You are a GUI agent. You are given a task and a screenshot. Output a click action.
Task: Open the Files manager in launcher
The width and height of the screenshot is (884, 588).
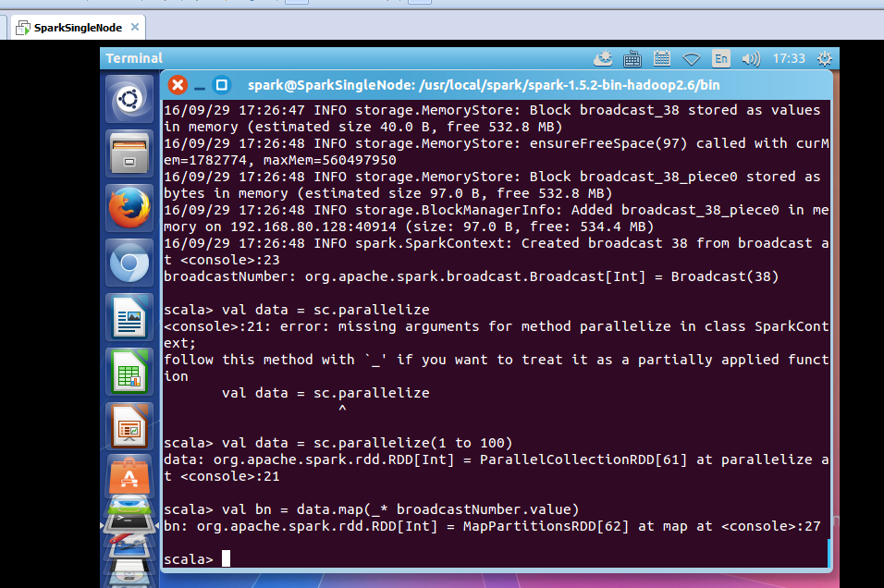coord(129,153)
